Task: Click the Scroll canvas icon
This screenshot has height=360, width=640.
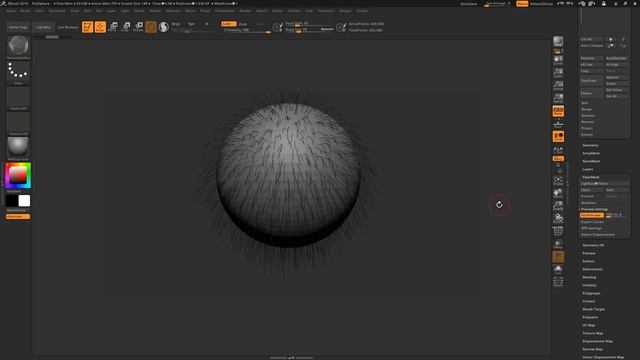Action: [558, 60]
